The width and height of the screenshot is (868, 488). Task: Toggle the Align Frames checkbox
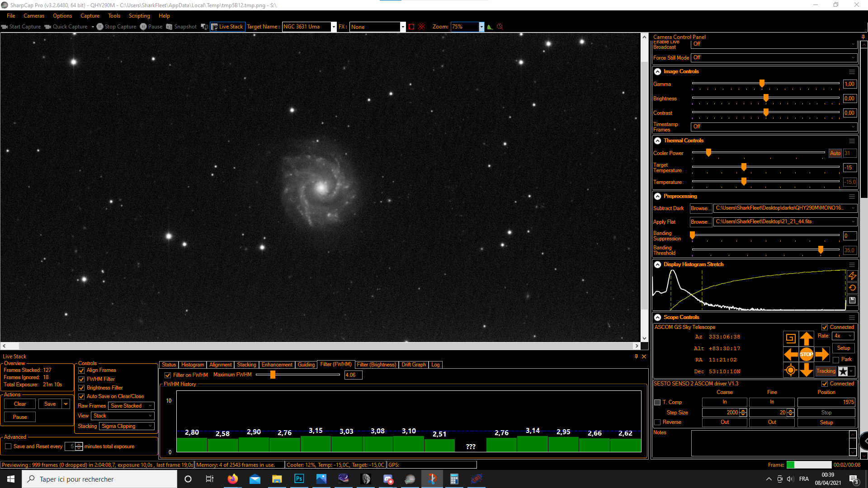click(82, 371)
